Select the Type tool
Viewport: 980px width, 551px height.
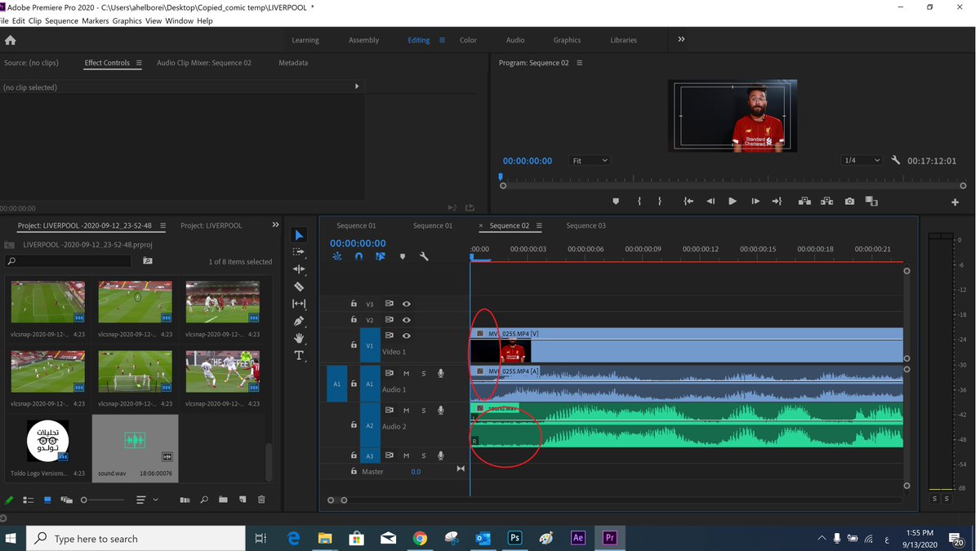point(299,356)
